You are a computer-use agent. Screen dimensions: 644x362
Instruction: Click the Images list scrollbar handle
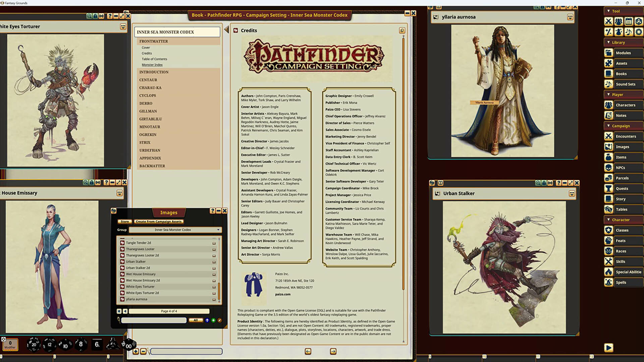pyautogui.click(x=219, y=290)
